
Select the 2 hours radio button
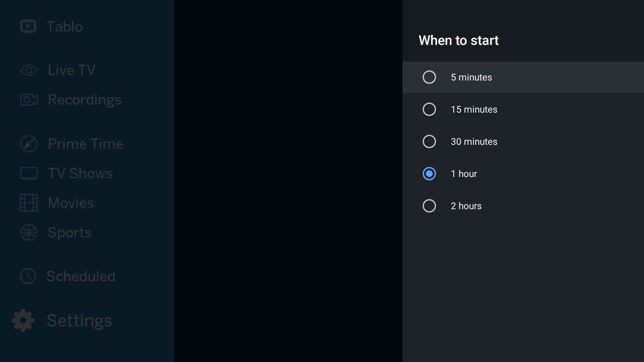(x=429, y=206)
